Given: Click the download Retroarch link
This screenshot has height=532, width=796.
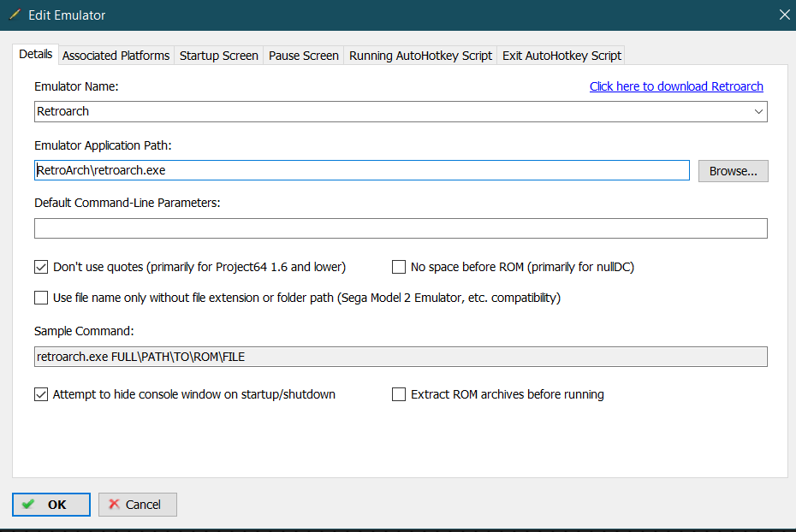Looking at the screenshot, I should (676, 86).
